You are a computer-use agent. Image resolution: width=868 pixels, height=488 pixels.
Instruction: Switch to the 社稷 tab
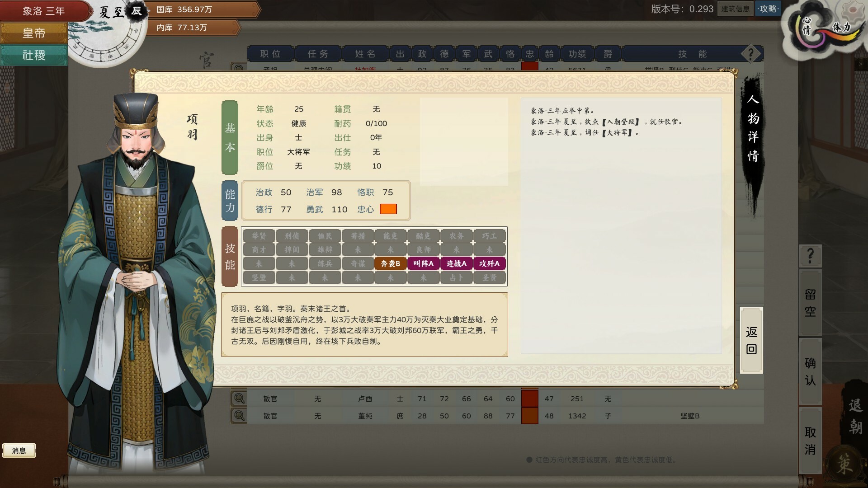coord(33,55)
